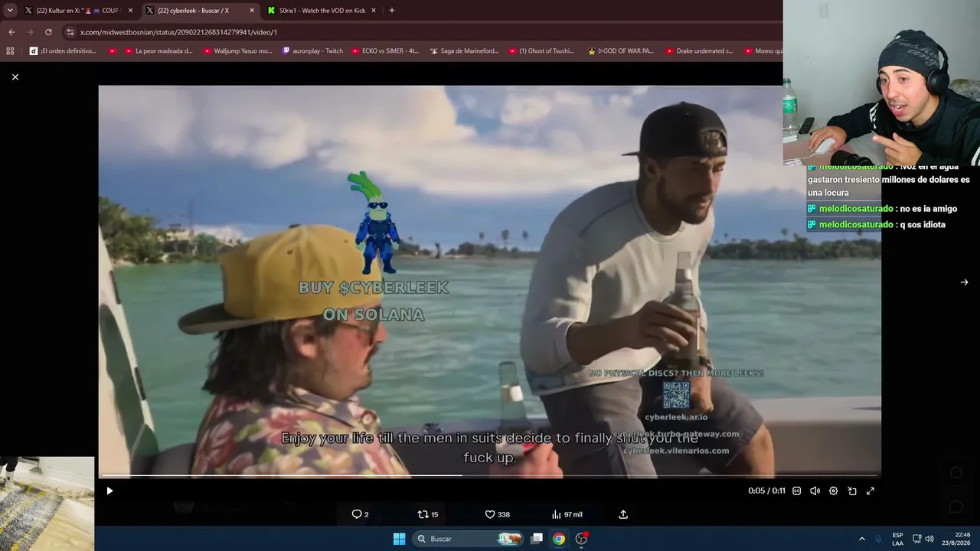The width and height of the screenshot is (980, 551).
Task: Open the 'Ghost of Tsushima' bookmark
Action: click(541, 51)
